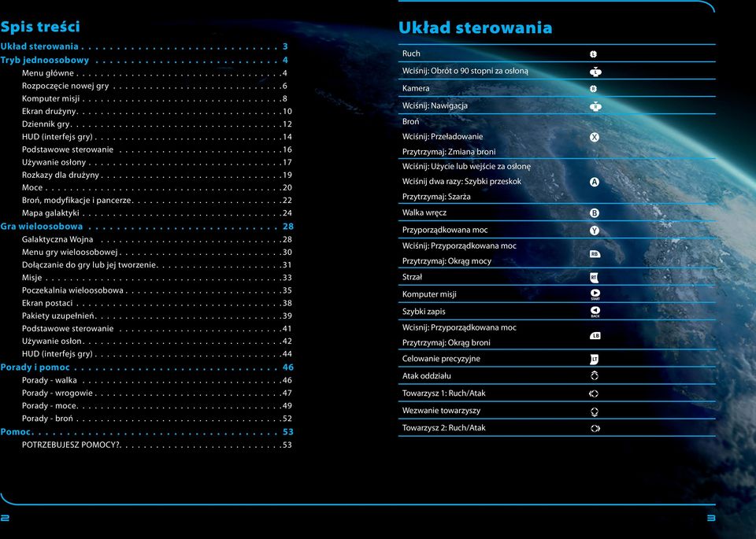Click the right stick press icon for Nawigacja

coord(595,106)
